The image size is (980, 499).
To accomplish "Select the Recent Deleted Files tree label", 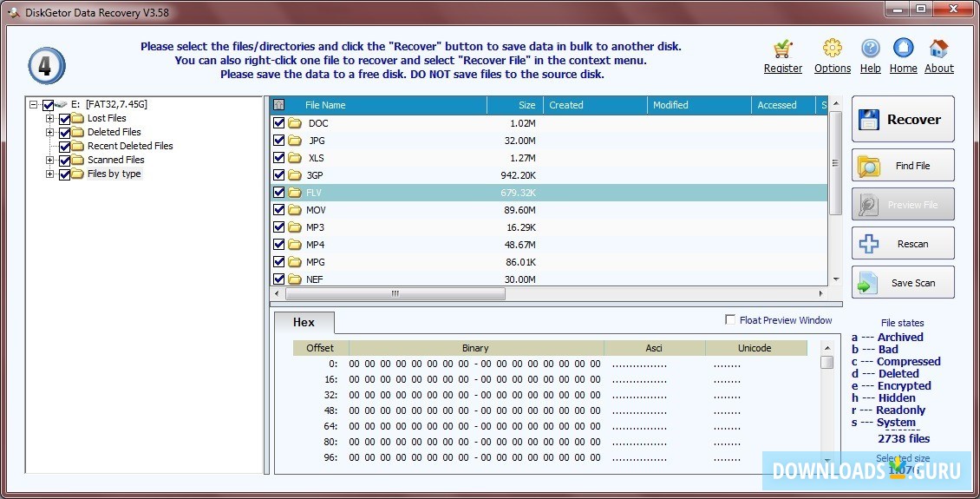I will pyautogui.click(x=130, y=146).
